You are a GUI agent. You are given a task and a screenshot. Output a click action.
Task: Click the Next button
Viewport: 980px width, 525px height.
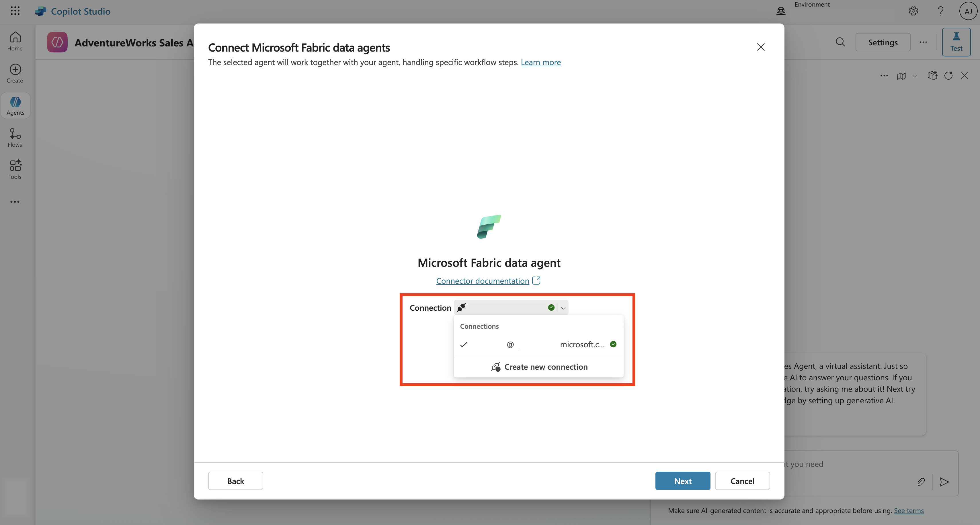pyautogui.click(x=682, y=481)
